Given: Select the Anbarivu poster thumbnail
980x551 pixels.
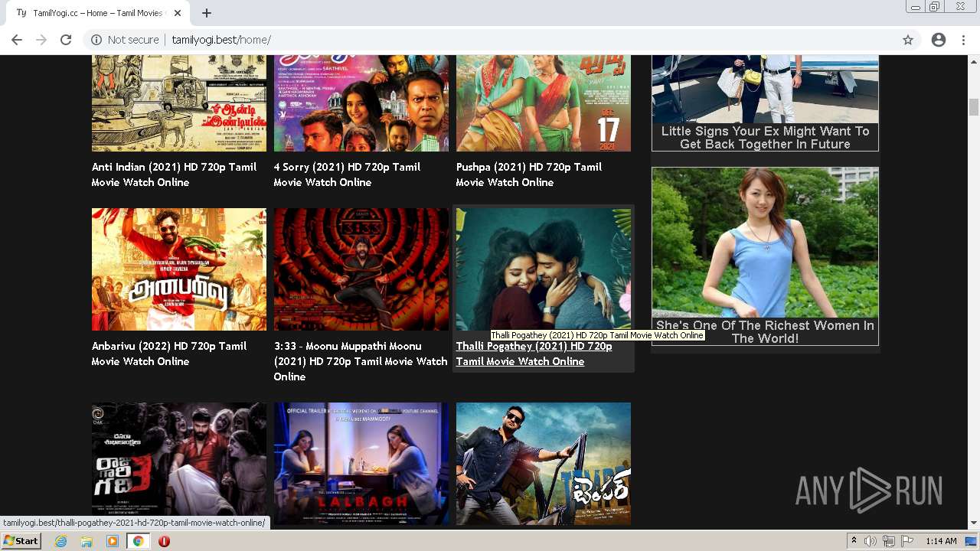Looking at the screenshot, I should coord(179,269).
